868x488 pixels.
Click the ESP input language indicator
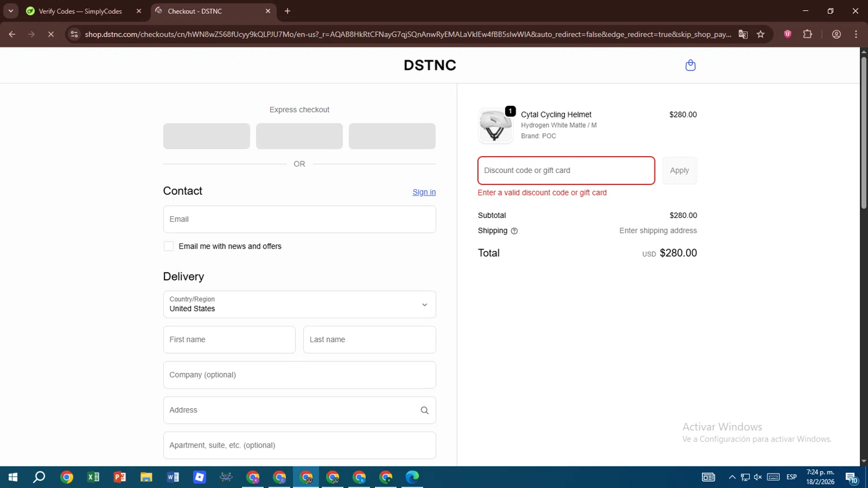792,477
